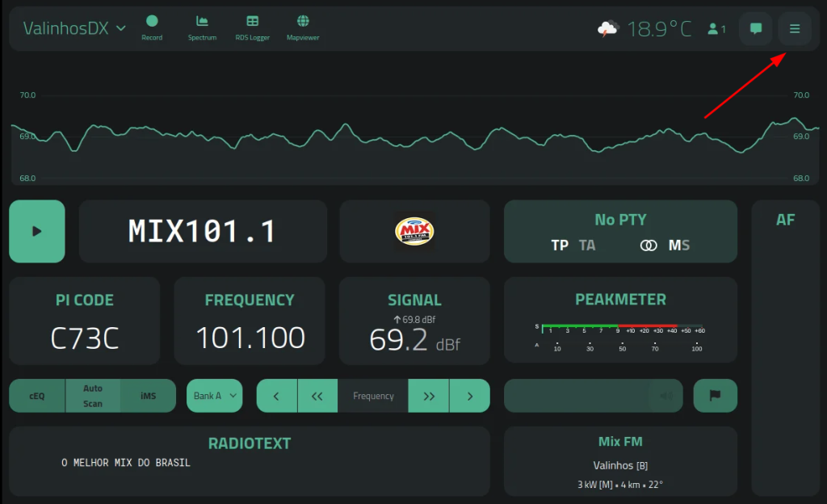Image resolution: width=827 pixels, height=504 pixels.
Task: Toggle the cEQ filter
Action: coord(37,396)
